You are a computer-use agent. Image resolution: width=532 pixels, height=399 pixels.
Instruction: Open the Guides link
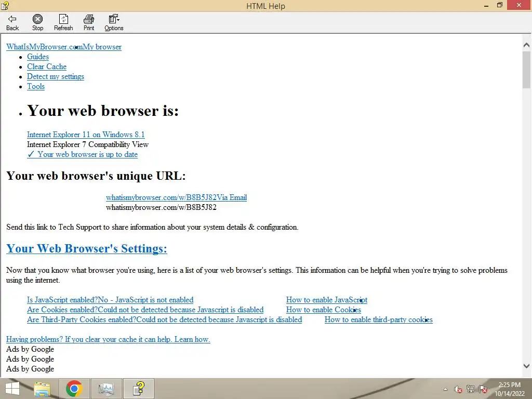(38, 57)
